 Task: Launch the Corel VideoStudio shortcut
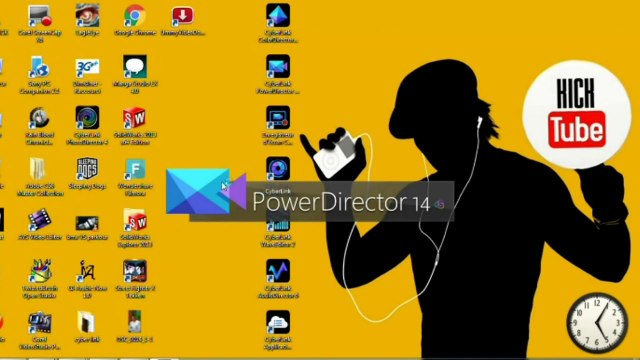coord(40,323)
